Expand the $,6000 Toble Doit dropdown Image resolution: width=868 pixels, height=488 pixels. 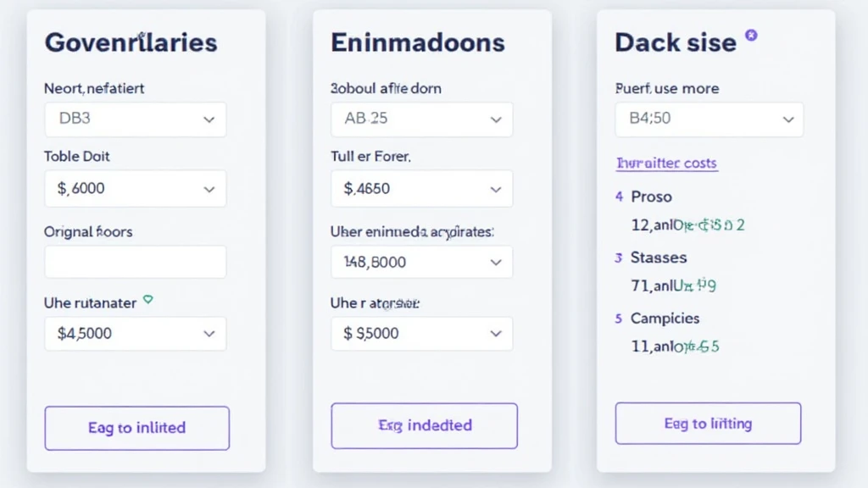click(136, 189)
